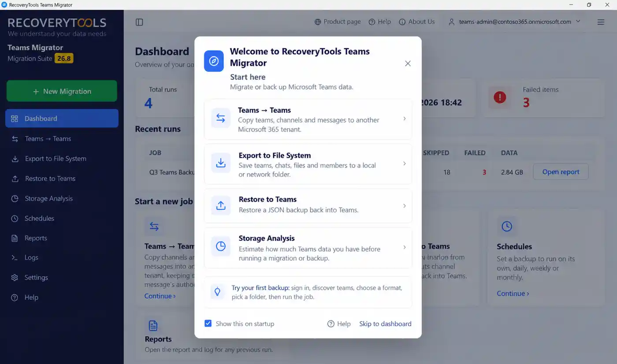Click the swap arrows icon in the Teams → Teams dialog option
Screen dimensions: 617x364
point(221,119)
